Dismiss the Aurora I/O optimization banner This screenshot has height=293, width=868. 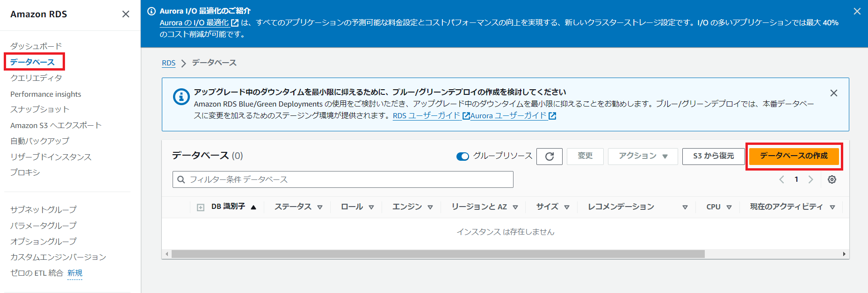(857, 11)
